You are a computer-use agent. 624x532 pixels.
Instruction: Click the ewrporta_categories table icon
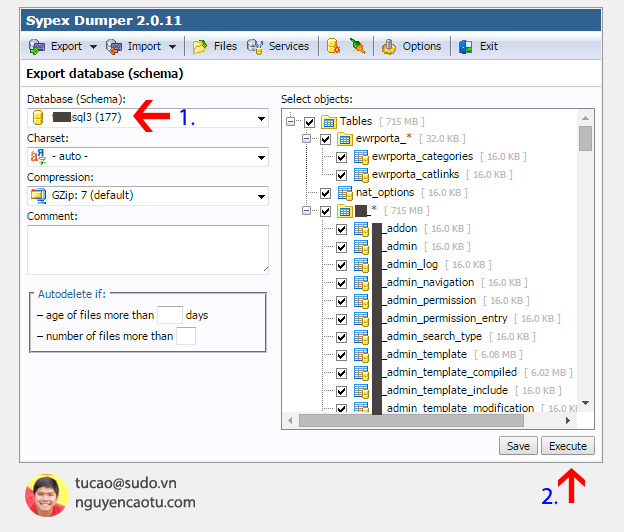pyautogui.click(x=361, y=157)
